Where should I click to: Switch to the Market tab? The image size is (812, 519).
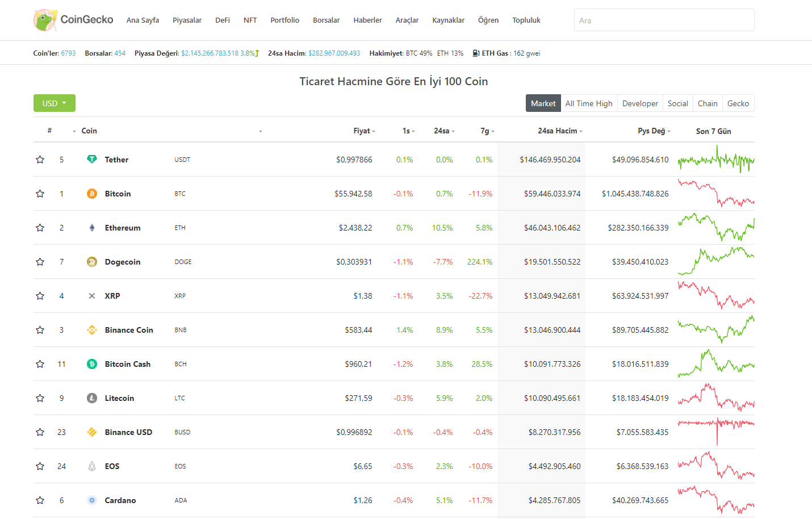(543, 103)
